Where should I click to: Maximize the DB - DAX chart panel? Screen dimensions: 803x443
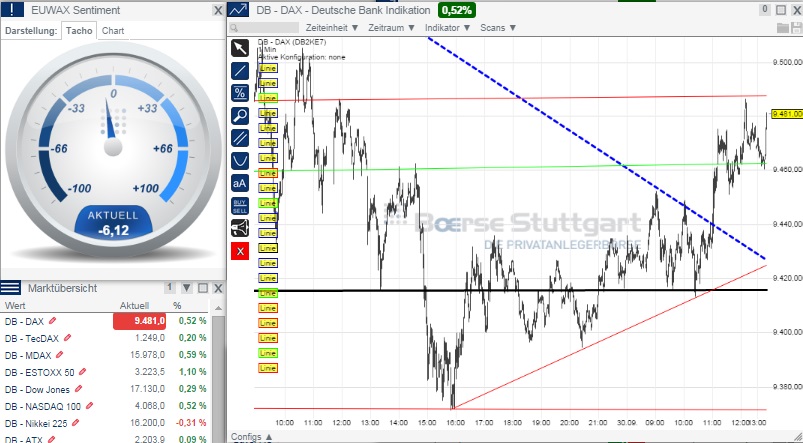pos(781,10)
